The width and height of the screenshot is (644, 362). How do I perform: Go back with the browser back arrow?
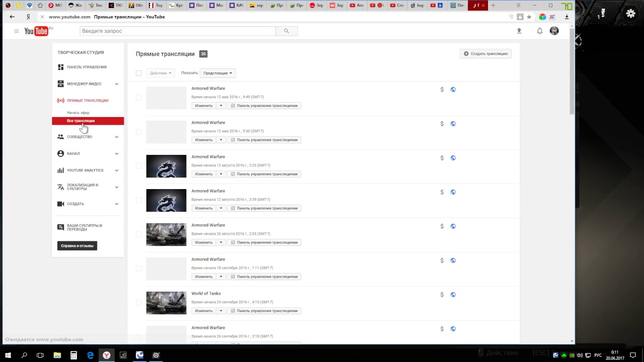(12, 17)
